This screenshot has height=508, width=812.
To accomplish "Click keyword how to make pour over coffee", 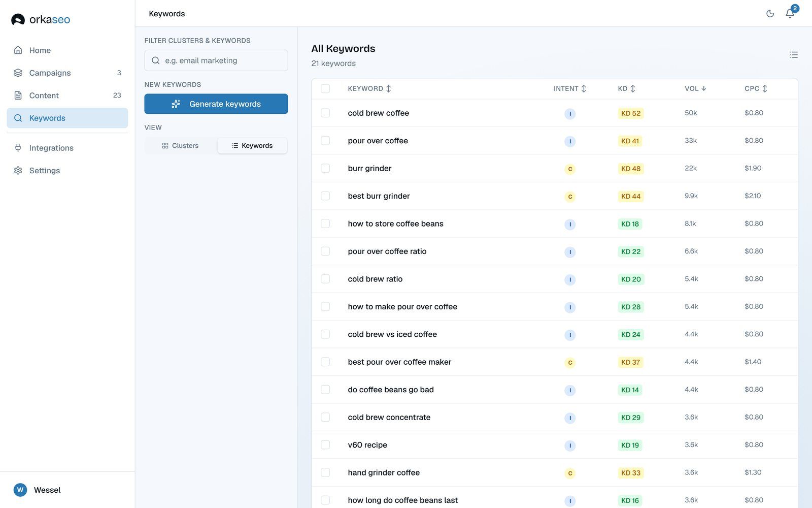I will tap(402, 307).
